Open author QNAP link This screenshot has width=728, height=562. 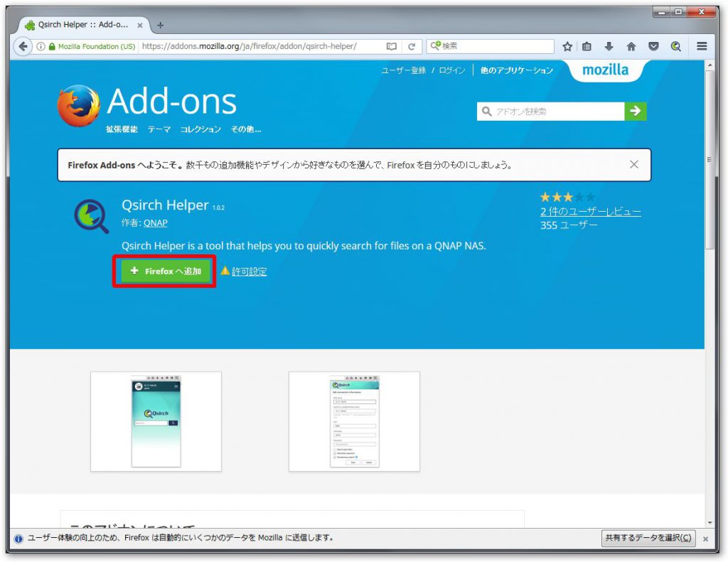pos(155,223)
